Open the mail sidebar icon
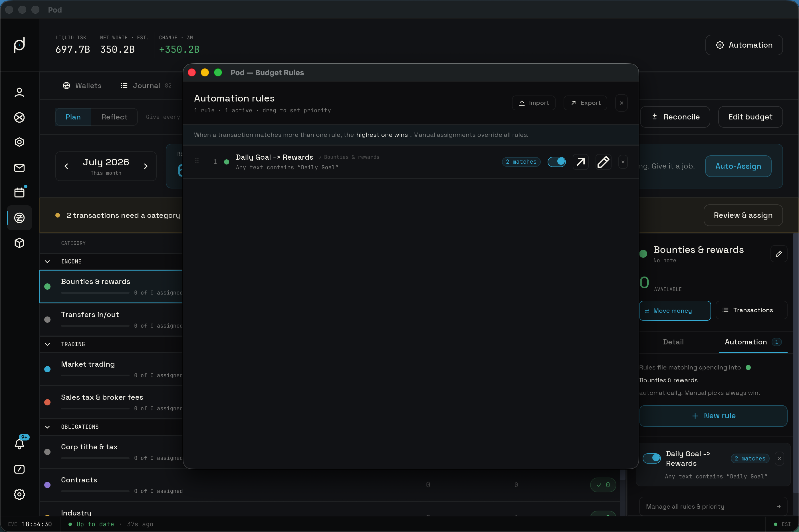 pos(19,168)
